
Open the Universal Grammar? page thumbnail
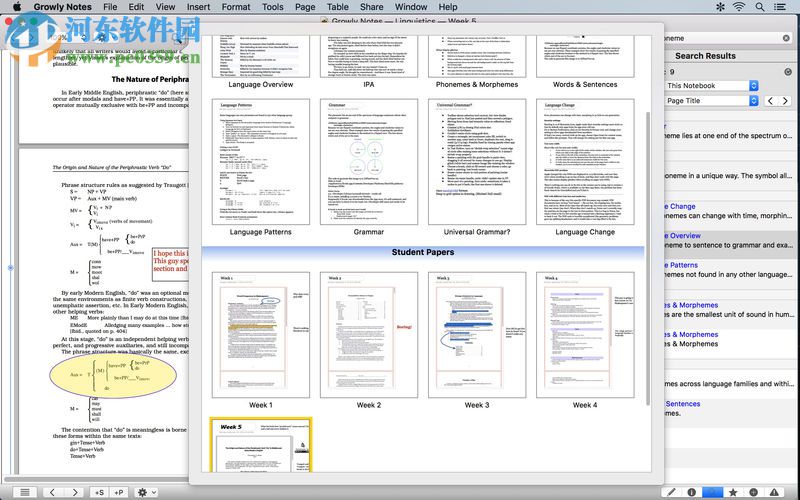(x=477, y=161)
